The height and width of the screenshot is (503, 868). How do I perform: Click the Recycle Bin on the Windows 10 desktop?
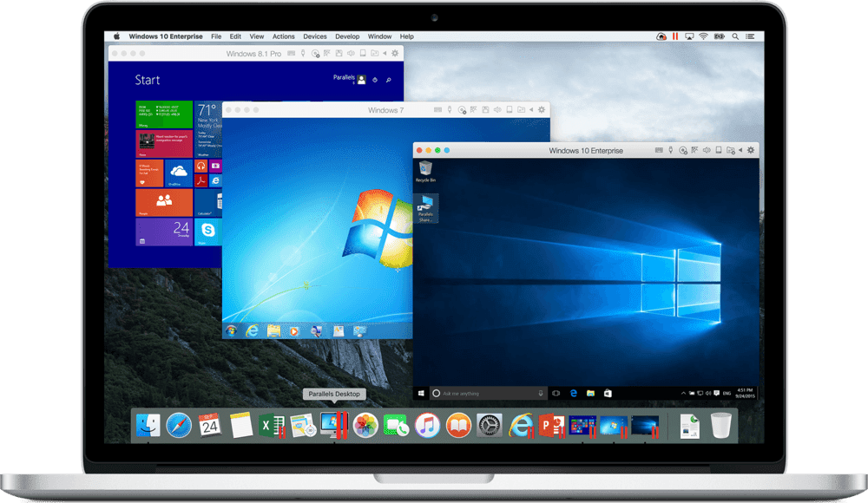point(425,171)
